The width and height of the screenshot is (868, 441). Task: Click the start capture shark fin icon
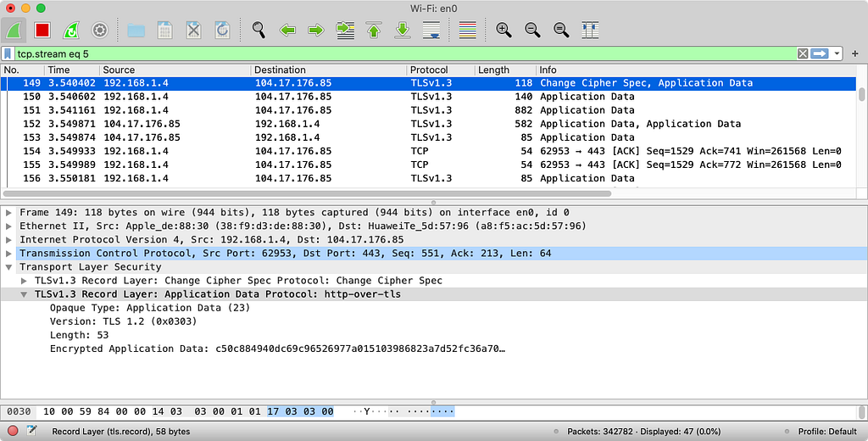coord(14,30)
